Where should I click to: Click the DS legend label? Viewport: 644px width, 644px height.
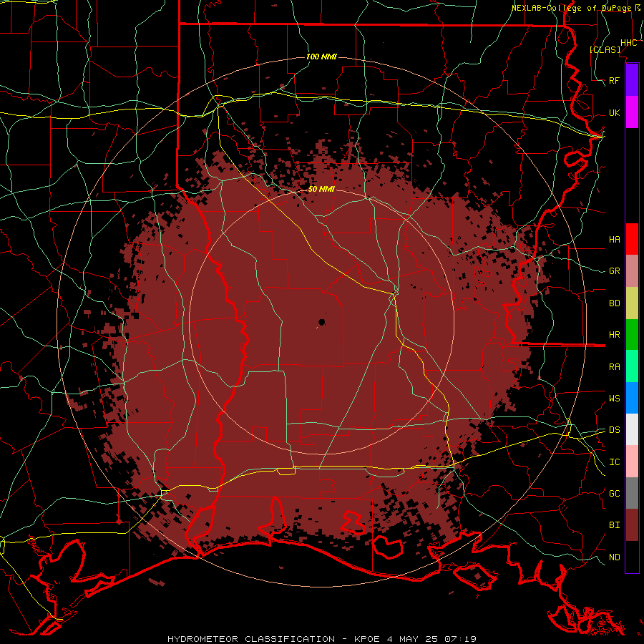615,429
